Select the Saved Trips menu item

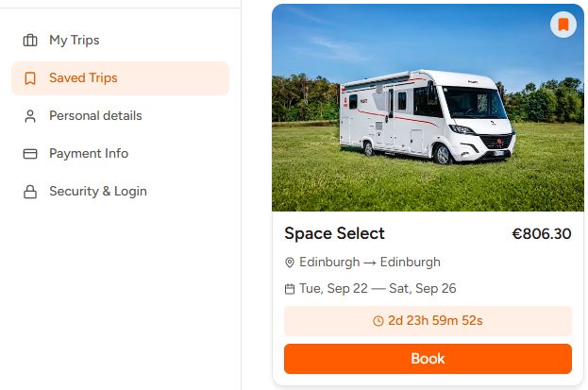pyautogui.click(x=121, y=78)
